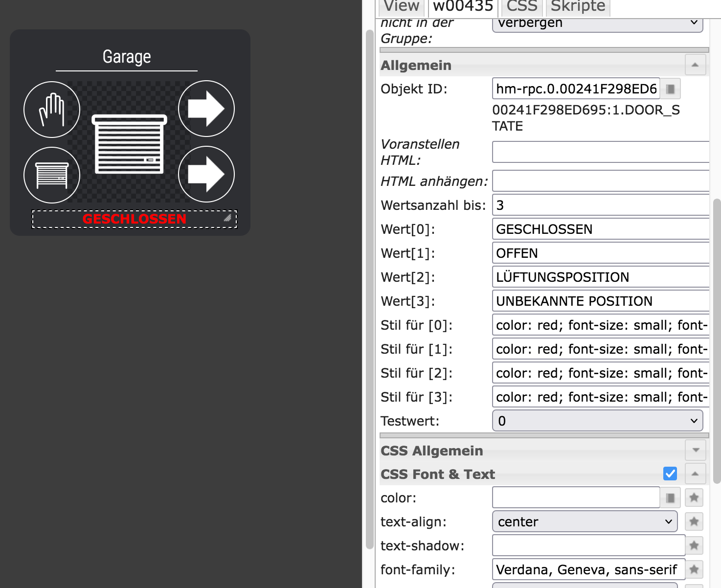This screenshot has height=588, width=721.
Task: Open object ID selector next to Objekt ID
Action: (x=671, y=89)
